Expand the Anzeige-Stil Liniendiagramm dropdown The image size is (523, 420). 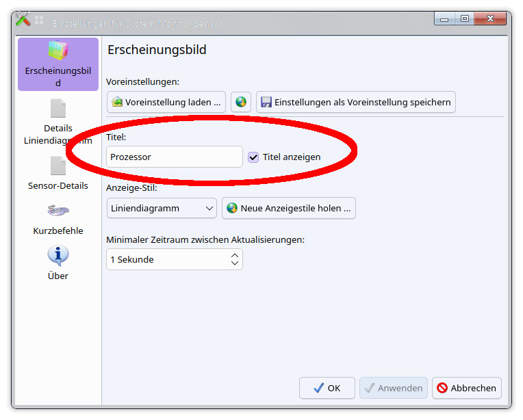point(162,208)
